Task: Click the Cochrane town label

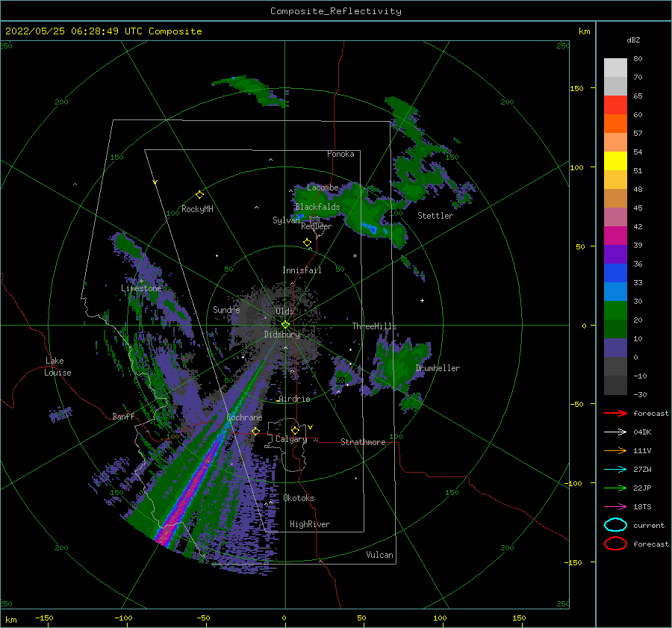Action: coord(244,417)
